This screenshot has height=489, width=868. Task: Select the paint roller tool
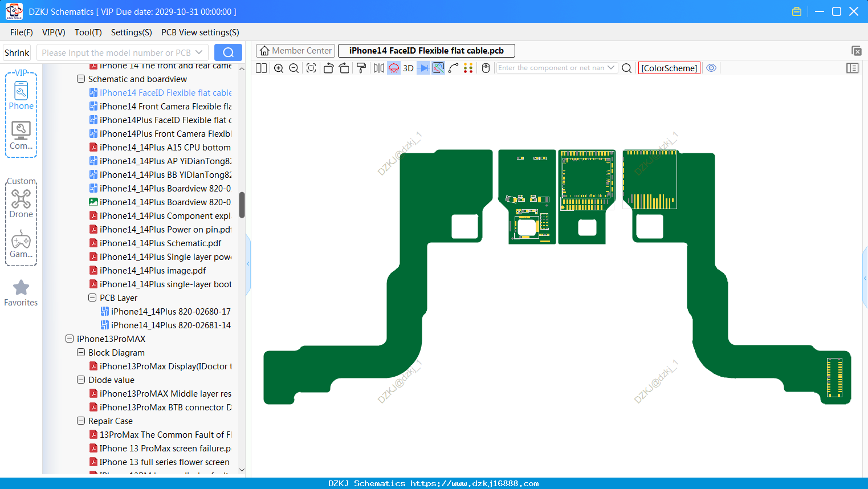(361, 68)
